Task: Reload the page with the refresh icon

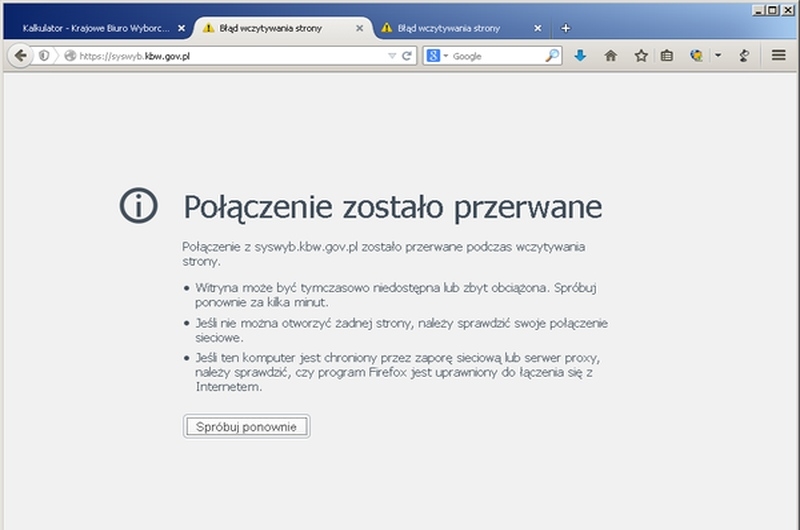Action: 407,56
